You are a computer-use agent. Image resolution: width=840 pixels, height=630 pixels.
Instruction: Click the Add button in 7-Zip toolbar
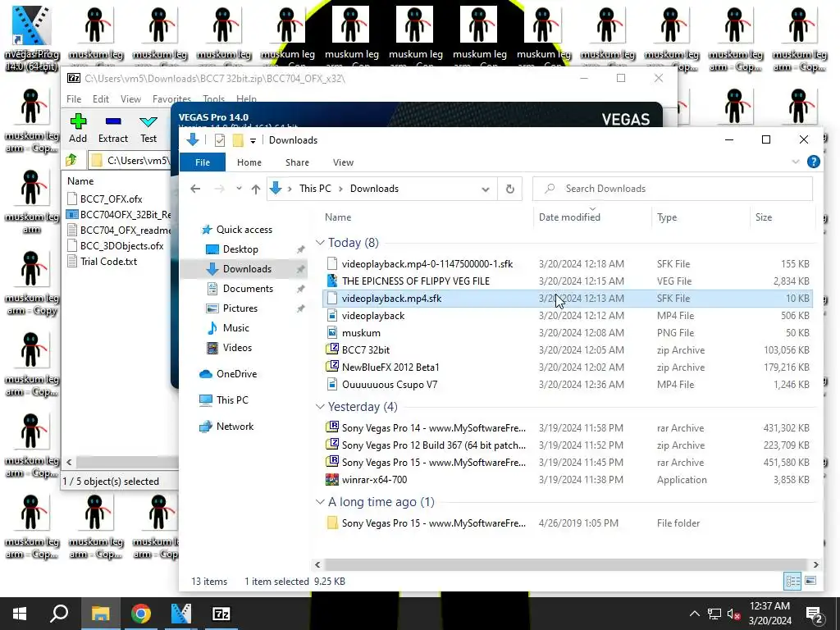click(78, 129)
